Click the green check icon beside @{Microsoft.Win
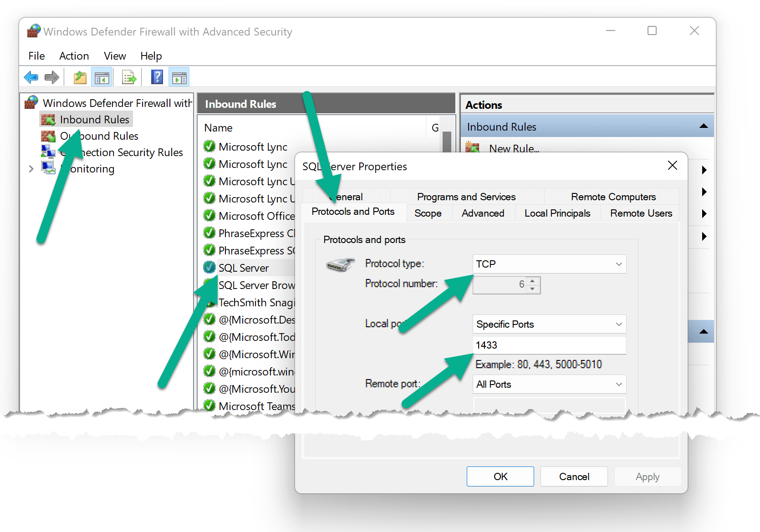Image resolution: width=760 pixels, height=532 pixels. click(x=209, y=354)
